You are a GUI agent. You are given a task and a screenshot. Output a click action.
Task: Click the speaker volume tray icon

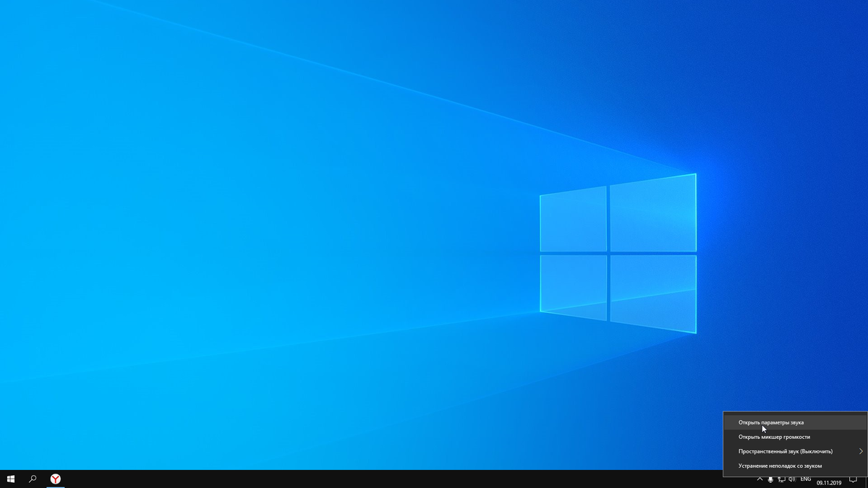792,479
